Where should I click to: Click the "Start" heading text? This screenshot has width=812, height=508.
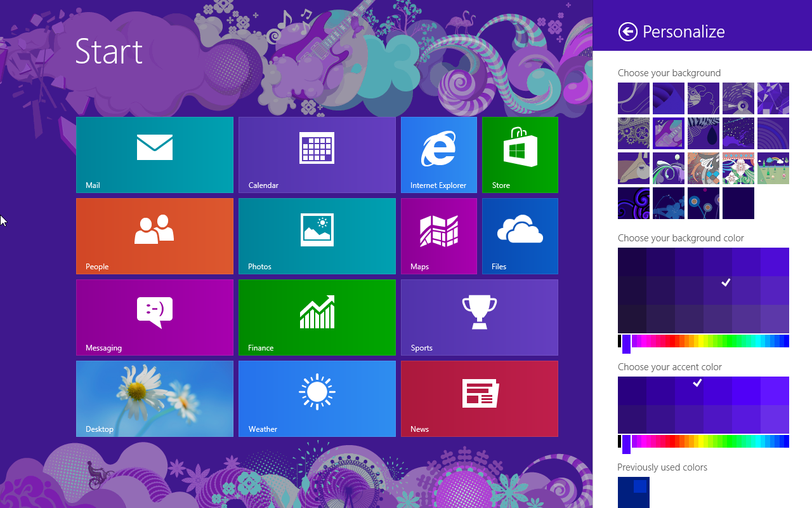[x=108, y=51]
